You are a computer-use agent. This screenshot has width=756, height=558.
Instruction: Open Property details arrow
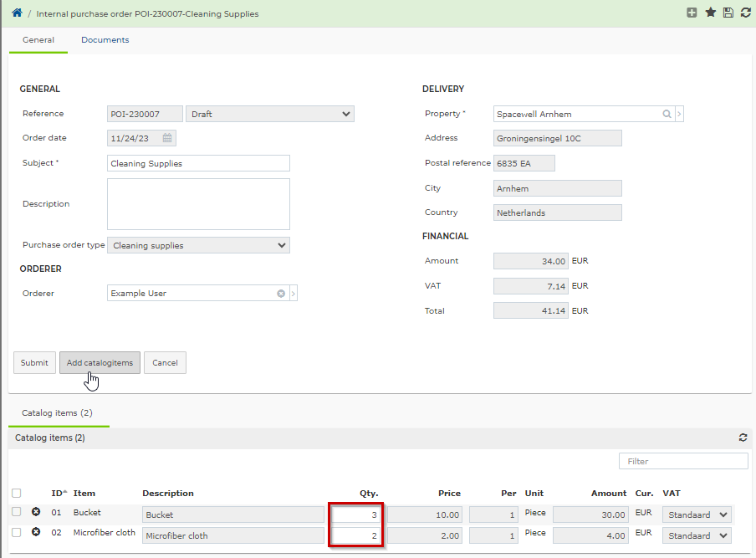[x=679, y=114]
